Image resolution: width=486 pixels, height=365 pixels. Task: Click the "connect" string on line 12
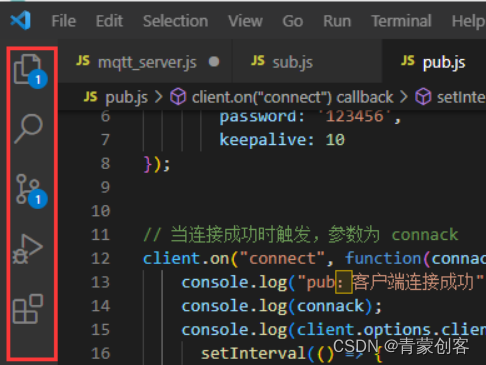click(282, 259)
